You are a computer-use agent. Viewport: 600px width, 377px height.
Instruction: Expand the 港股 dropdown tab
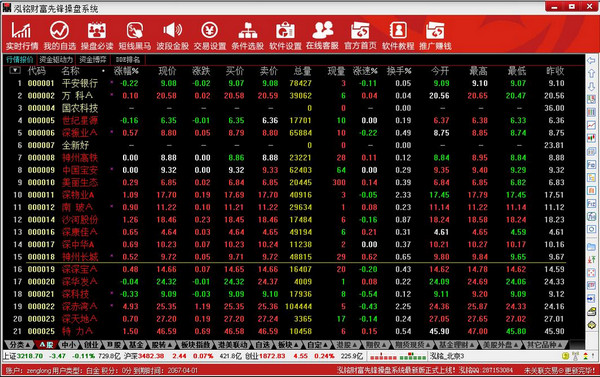[x=347, y=344]
